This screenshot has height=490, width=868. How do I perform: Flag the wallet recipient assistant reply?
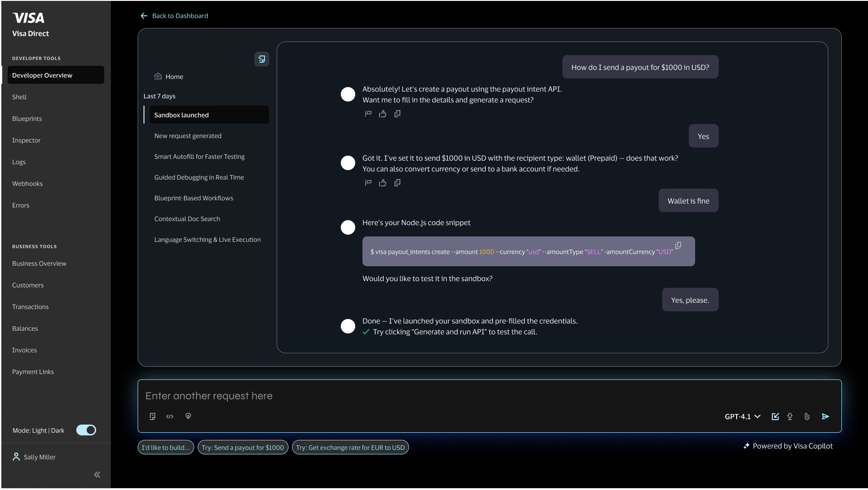coord(368,183)
